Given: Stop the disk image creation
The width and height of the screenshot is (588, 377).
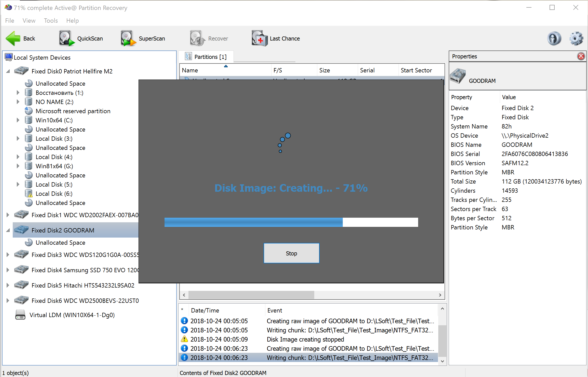Looking at the screenshot, I should [291, 253].
